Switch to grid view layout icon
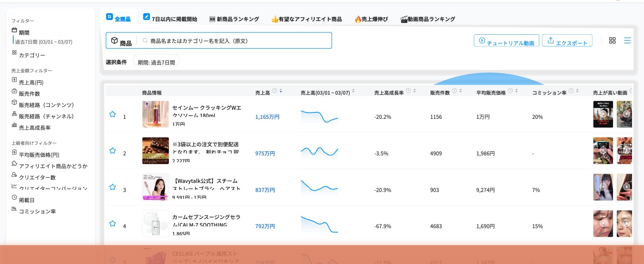 612,40
